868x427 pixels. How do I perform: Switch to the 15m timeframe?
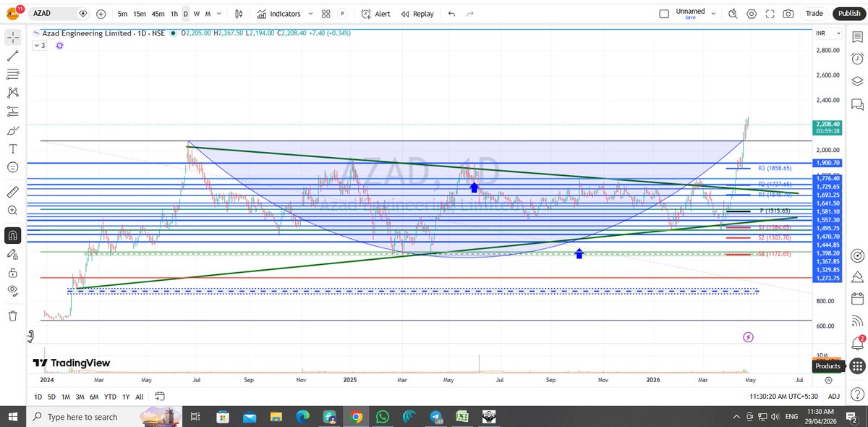coord(139,14)
